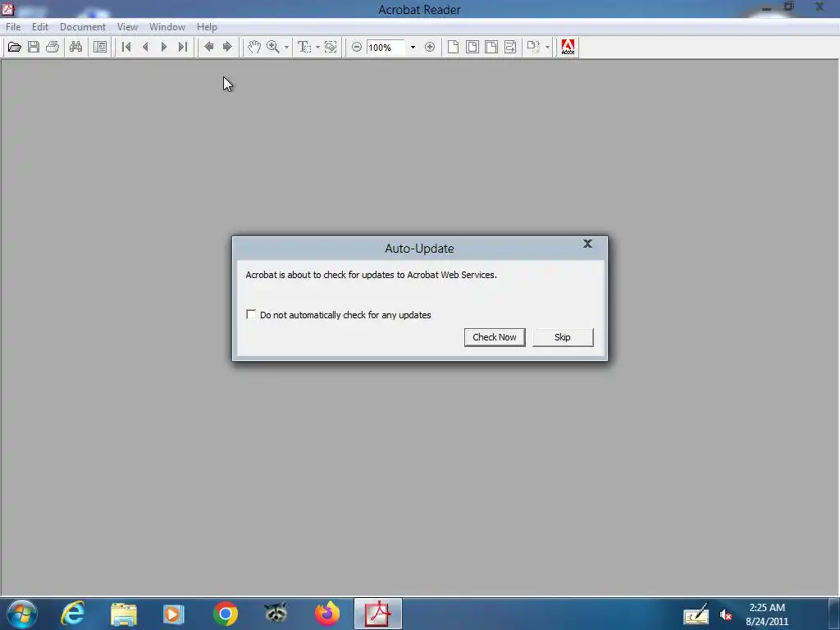Image resolution: width=840 pixels, height=630 pixels.
Task: Click the Skip button
Action: [x=563, y=337]
